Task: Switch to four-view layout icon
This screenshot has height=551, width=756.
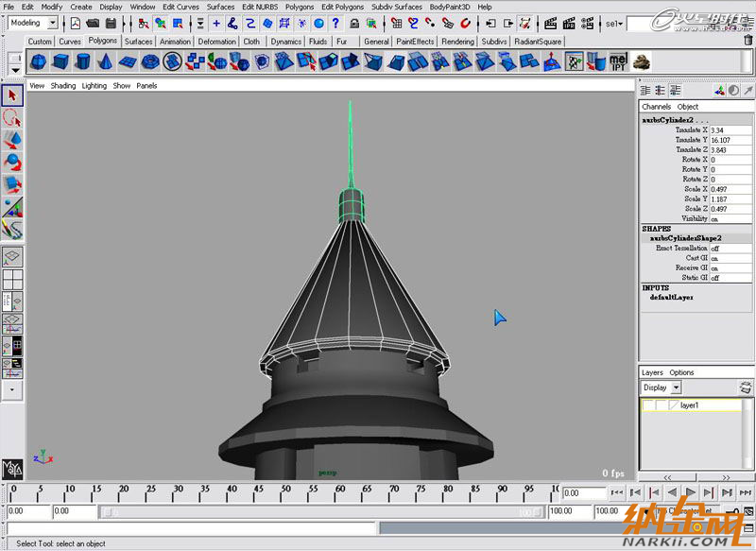Action: pos(12,279)
